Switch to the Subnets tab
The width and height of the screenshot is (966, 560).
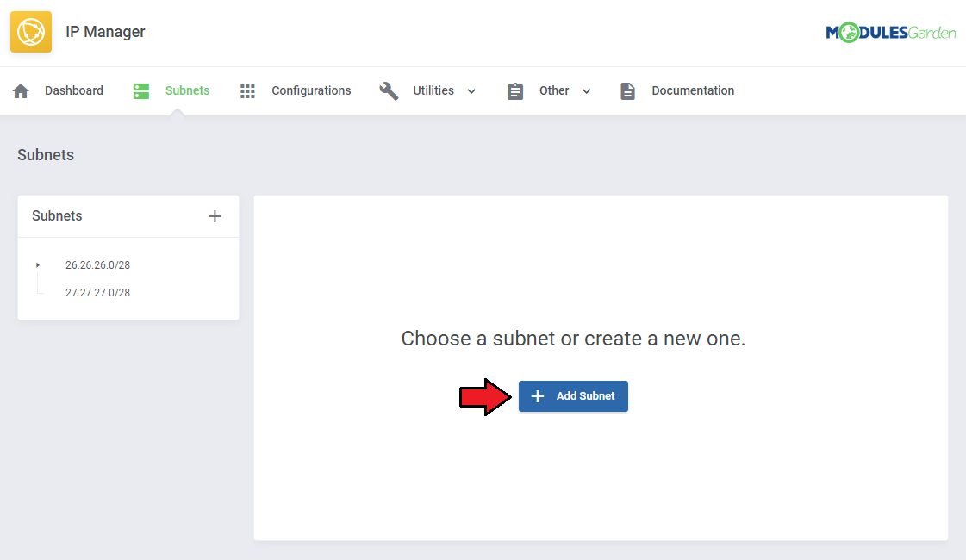pyautogui.click(x=187, y=90)
